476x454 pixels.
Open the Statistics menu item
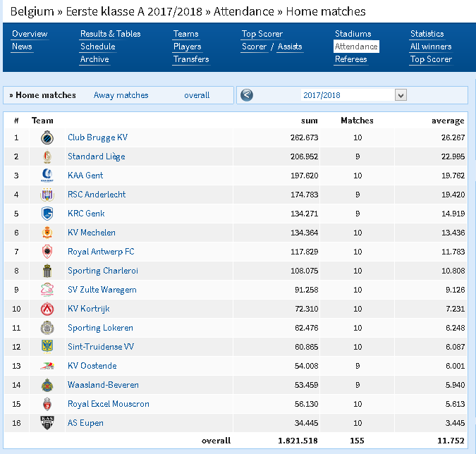click(427, 34)
